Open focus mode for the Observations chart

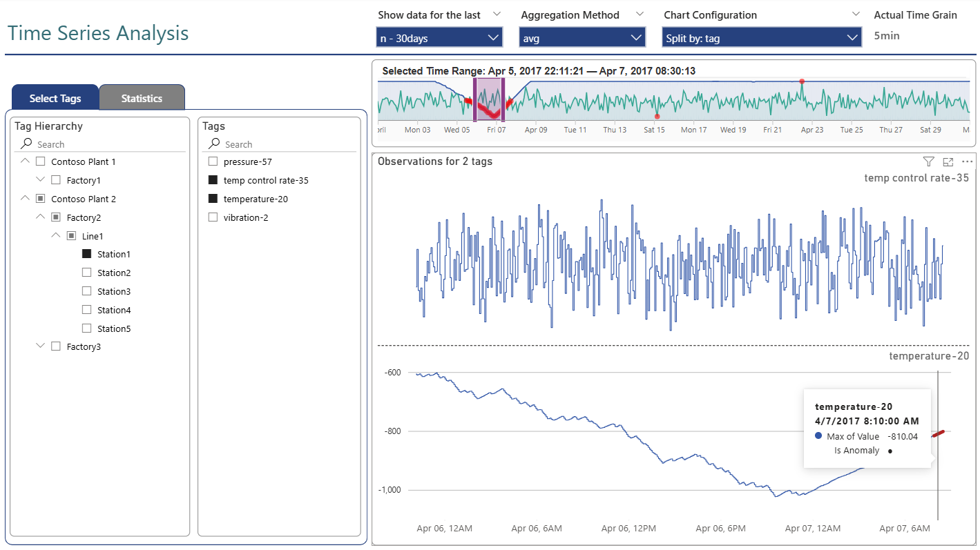click(948, 161)
